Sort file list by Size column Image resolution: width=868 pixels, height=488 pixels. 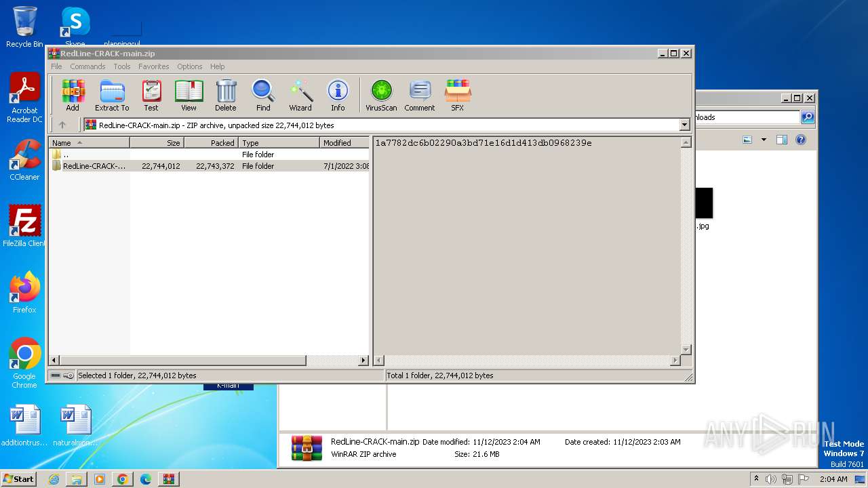click(157, 143)
